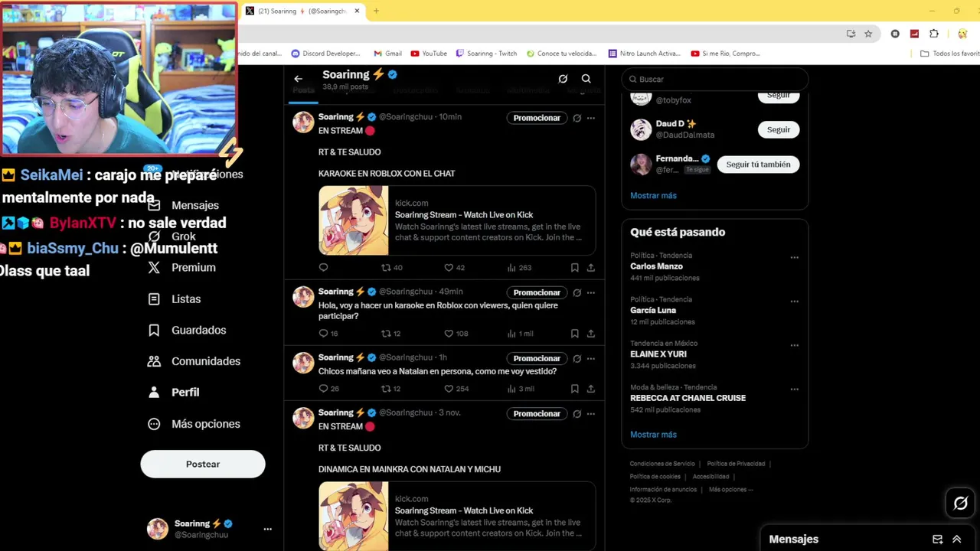
Task: Open Soarinng avatar on the 49min post
Action: point(303,297)
